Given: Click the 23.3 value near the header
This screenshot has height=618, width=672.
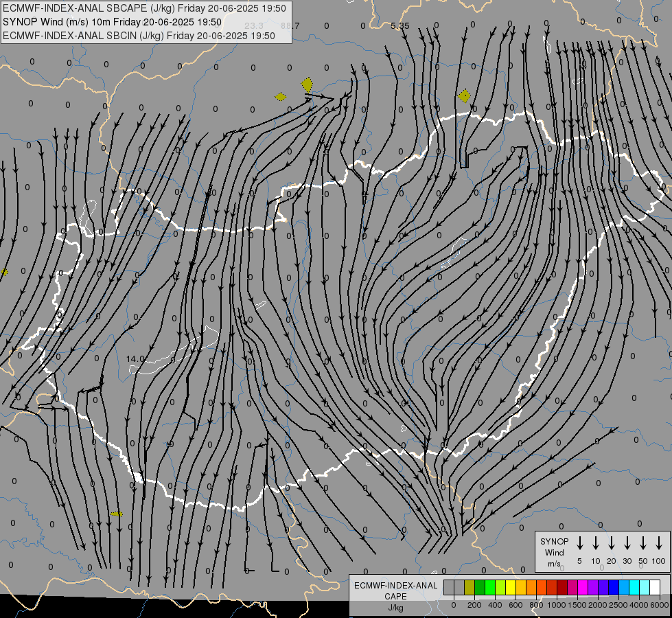Looking at the screenshot, I should [254, 26].
